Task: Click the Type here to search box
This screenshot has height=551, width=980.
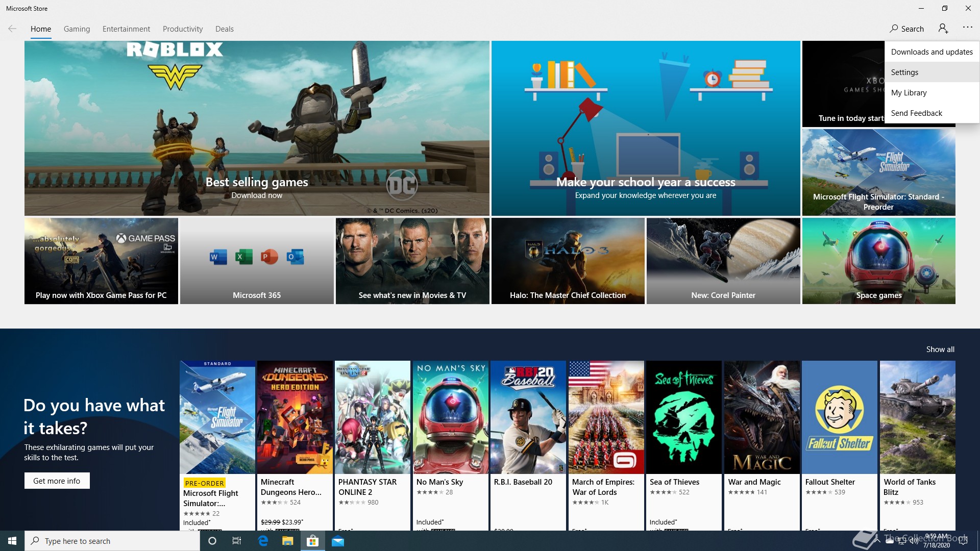Action: pos(112,541)
